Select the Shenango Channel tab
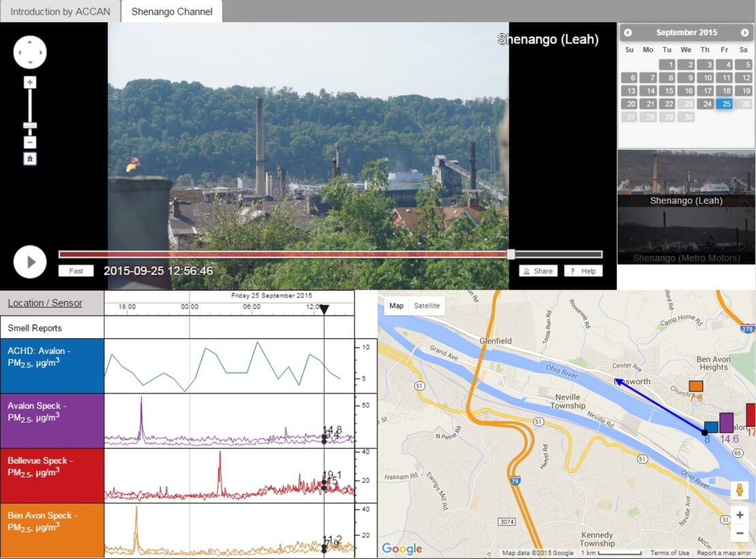The image size is (756, 559). click(x=172, y=12)
